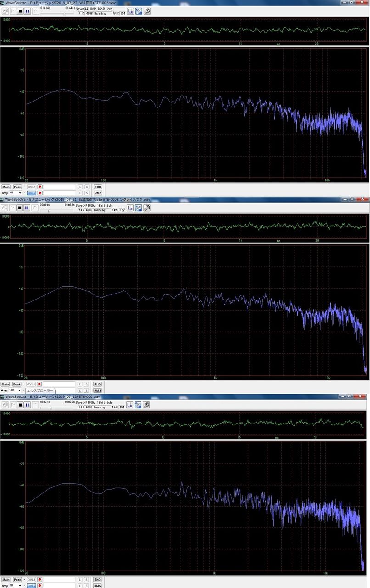
Task: OVL1 row S button, top window panel
Action: [x=87, y=187]
